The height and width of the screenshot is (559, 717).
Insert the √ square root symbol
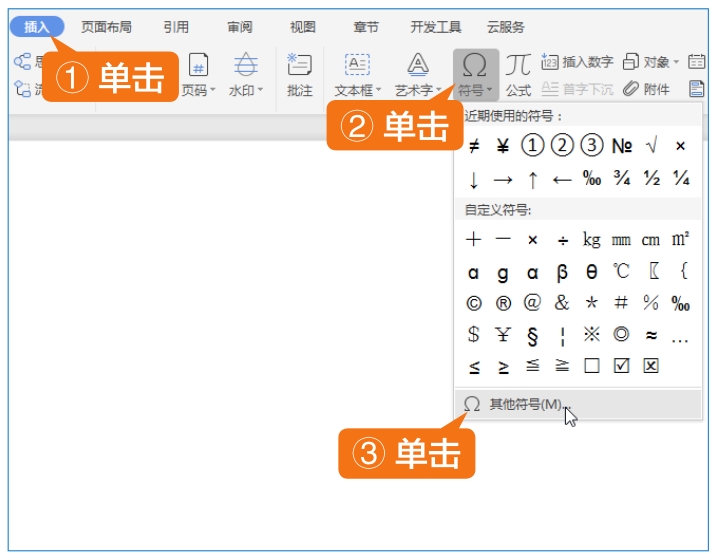coord(651,146)
